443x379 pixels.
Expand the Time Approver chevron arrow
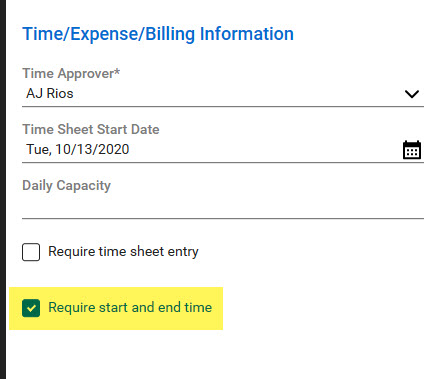[412, 94]
